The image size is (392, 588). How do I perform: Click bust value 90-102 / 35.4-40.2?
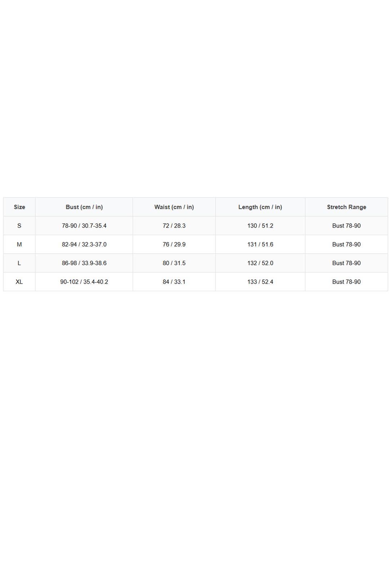pos(84,282)
